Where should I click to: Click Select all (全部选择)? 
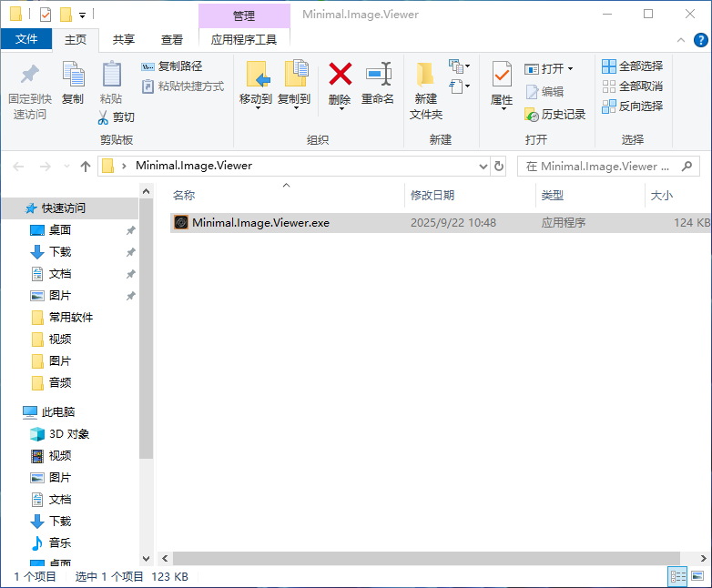click(632, 66)
